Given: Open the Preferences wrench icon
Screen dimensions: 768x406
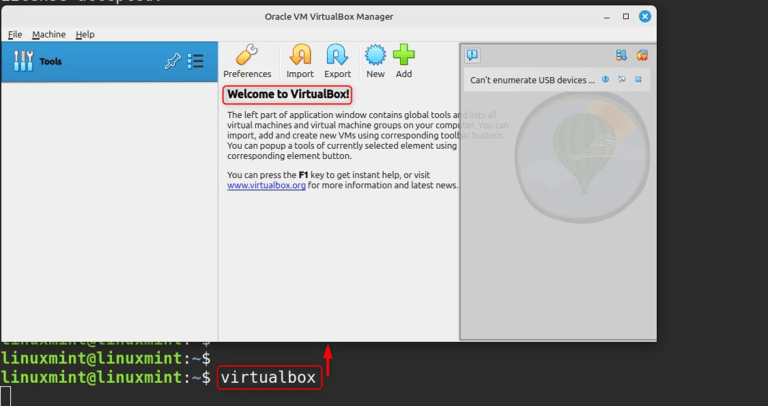Looking at the screenshot, I should 247,61.
